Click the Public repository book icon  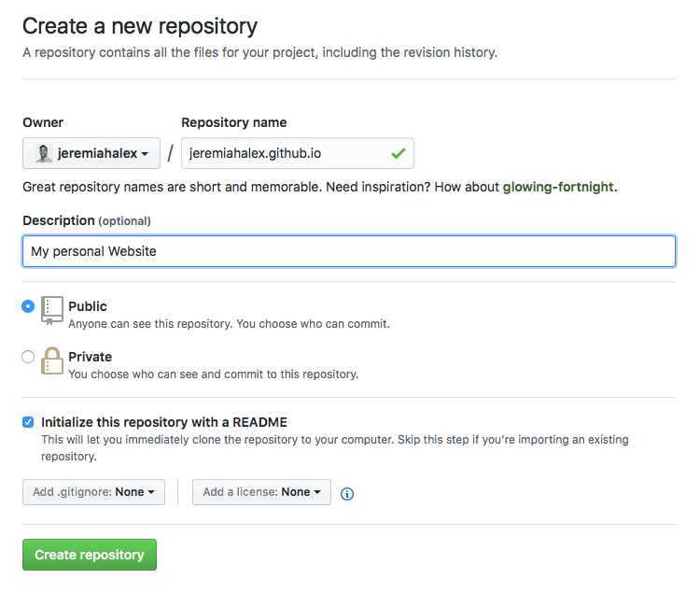click(52, 311)
